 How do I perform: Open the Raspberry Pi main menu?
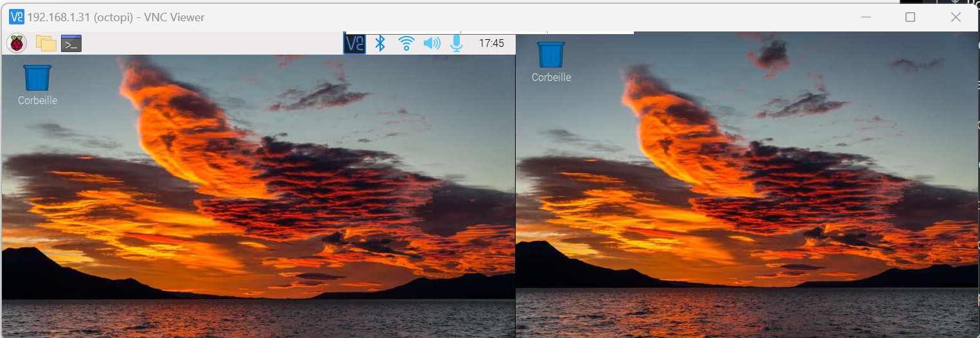[17, 43]
